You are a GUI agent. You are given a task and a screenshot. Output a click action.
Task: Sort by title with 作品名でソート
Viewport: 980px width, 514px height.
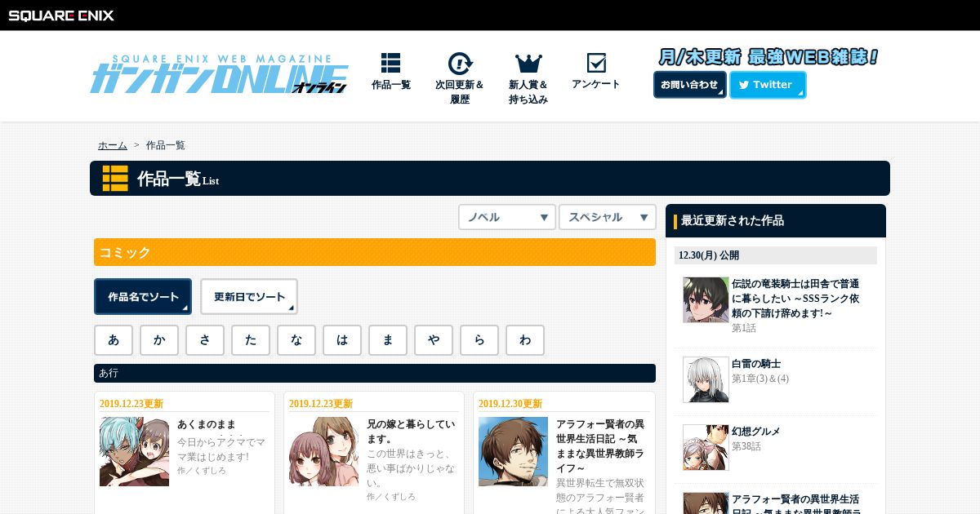point(143,297)
